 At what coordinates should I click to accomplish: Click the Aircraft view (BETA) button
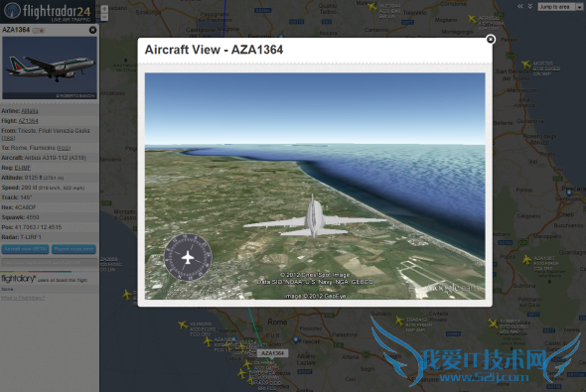pyautogui.click(x=26, y=249)
